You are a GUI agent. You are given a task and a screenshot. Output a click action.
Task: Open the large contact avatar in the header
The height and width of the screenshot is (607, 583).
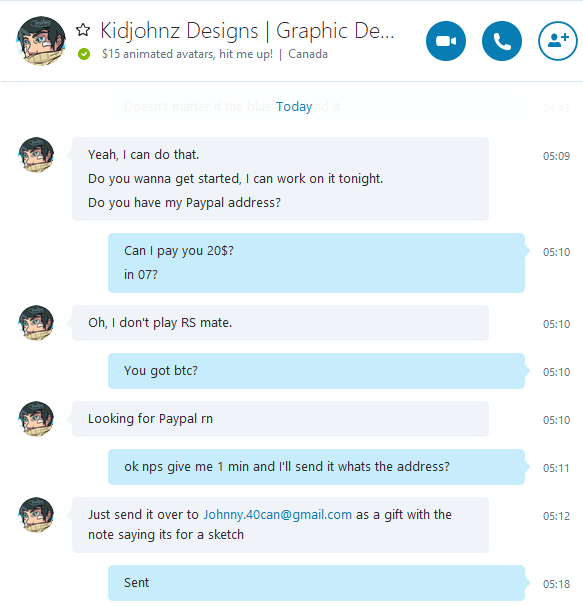tap(41, 41)
